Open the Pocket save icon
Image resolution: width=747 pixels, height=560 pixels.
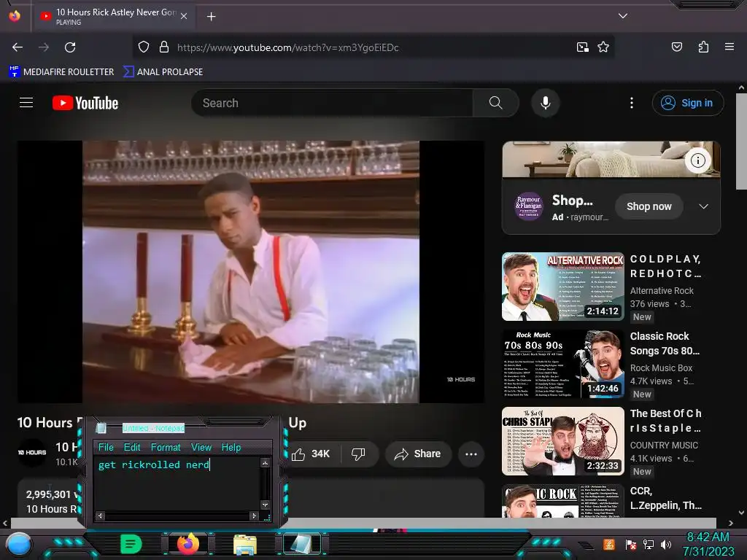676,47
